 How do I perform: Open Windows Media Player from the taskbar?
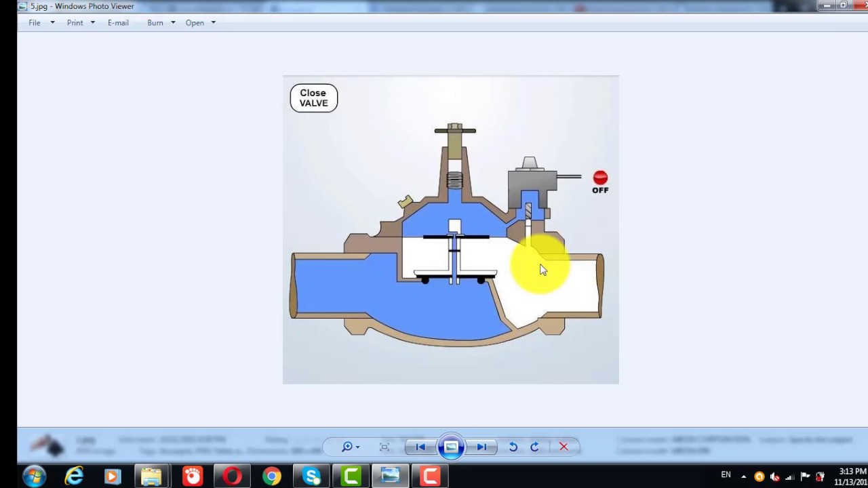click(113, 476)
